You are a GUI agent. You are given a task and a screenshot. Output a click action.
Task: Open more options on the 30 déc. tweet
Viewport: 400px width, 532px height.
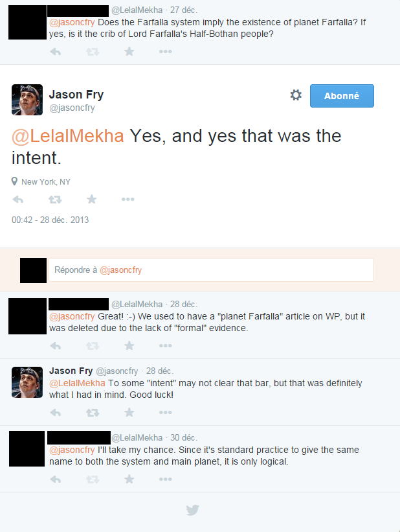tap(165, 480)
